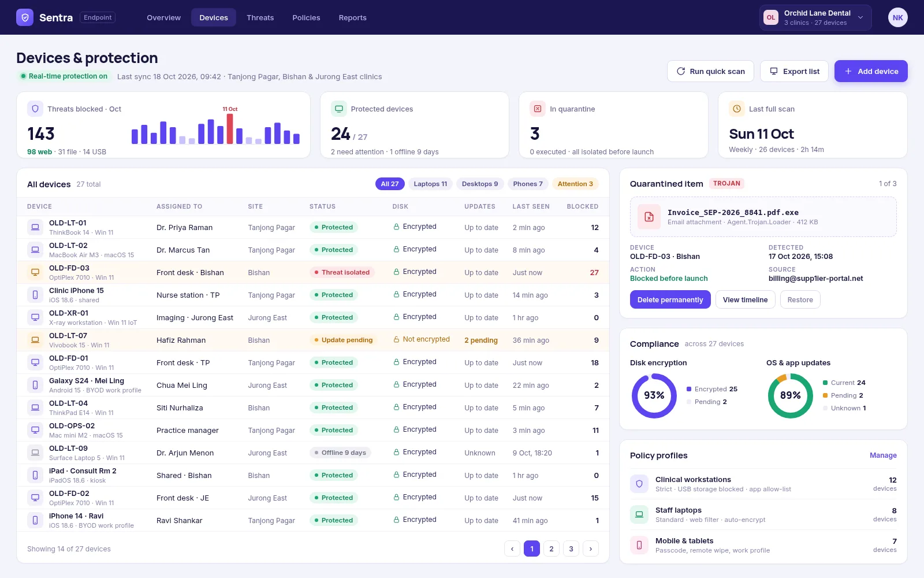Open the Orchid Lane Dental organization switcher
This screenshot has height=578, width=924.
click(815, 17)
